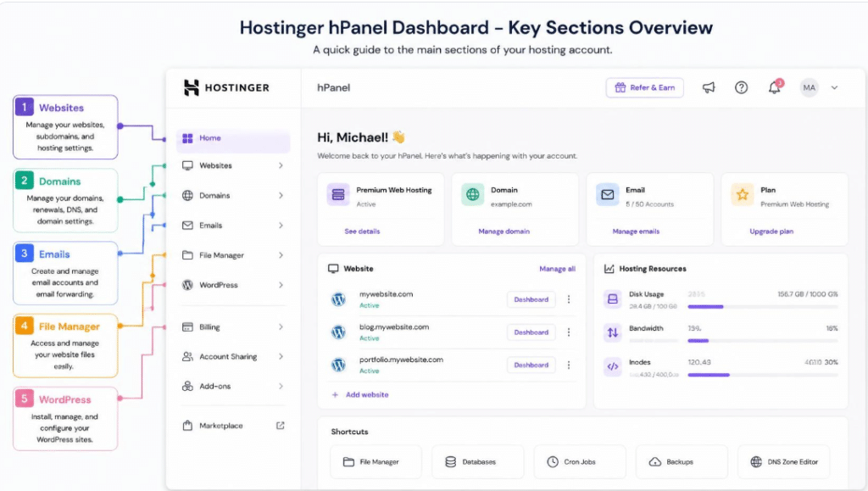
Task: Expand the WordPress sidebar chevron
Action: 281,285
